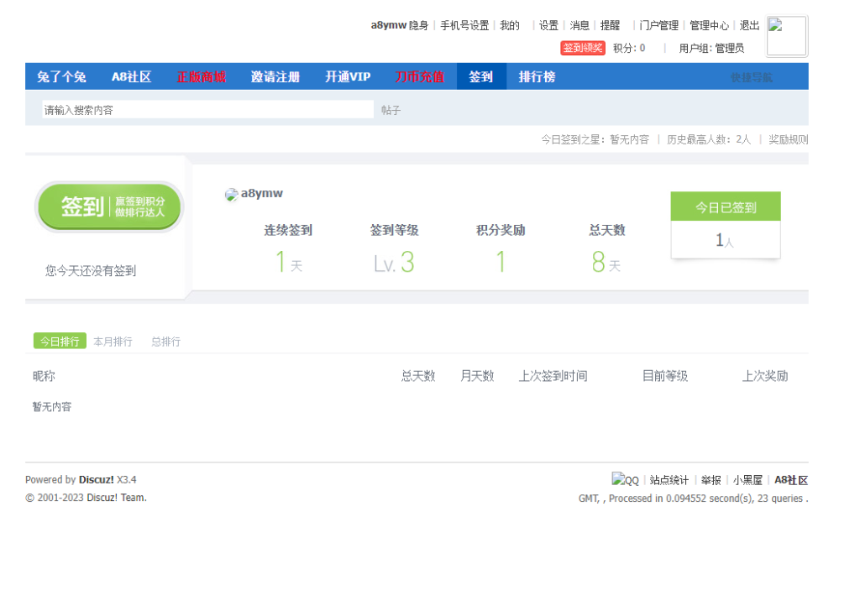860x616 pixels.
Task: Click a8ymw username link in header
Action: click(388, 25)
